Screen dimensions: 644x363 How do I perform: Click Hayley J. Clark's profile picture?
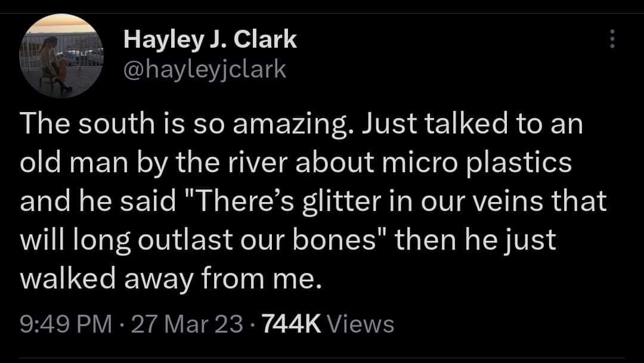point(62,56)
